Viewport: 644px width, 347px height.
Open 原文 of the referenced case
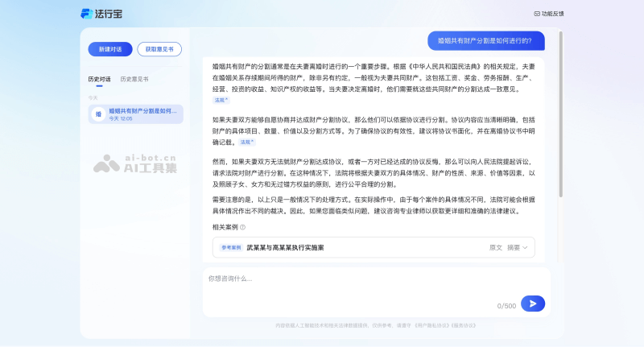click(x=495, y=248)
